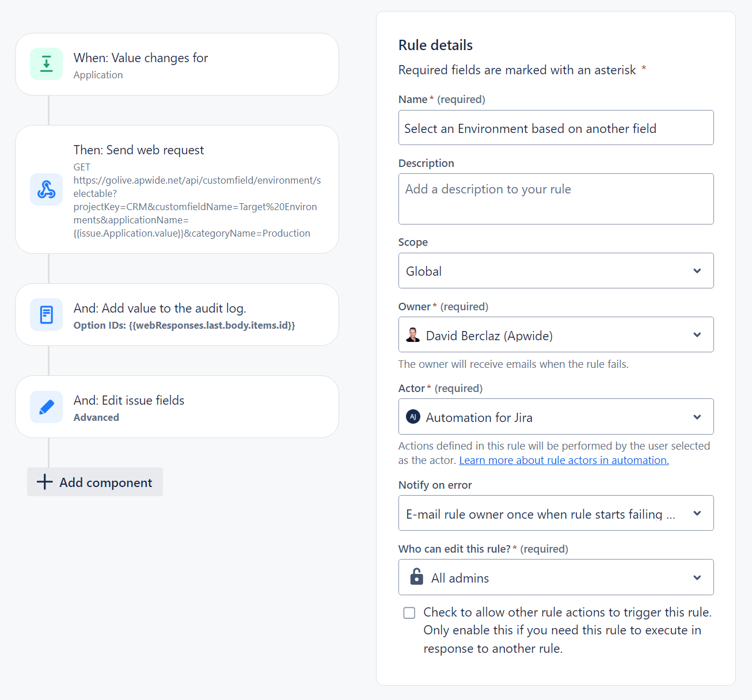Click the green trigger icon for Value changes
This screenshot has height=700, width=752.
[x=46, y=64]
